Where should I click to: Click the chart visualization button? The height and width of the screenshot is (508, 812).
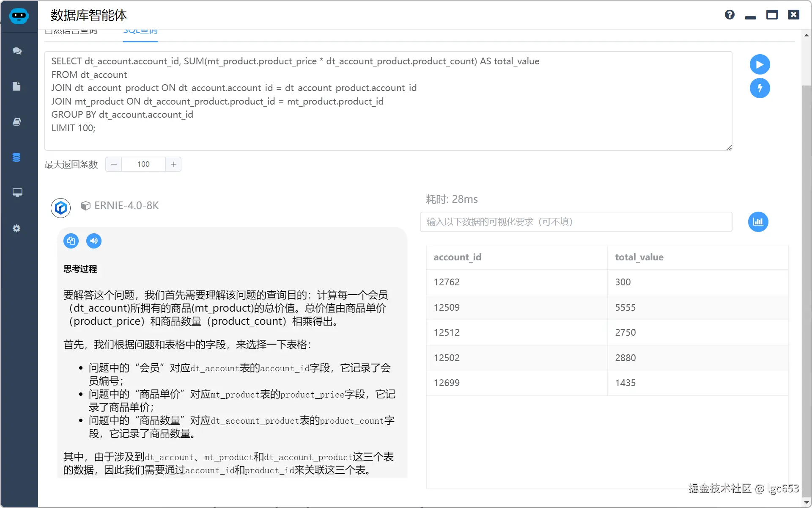point(758,222)
